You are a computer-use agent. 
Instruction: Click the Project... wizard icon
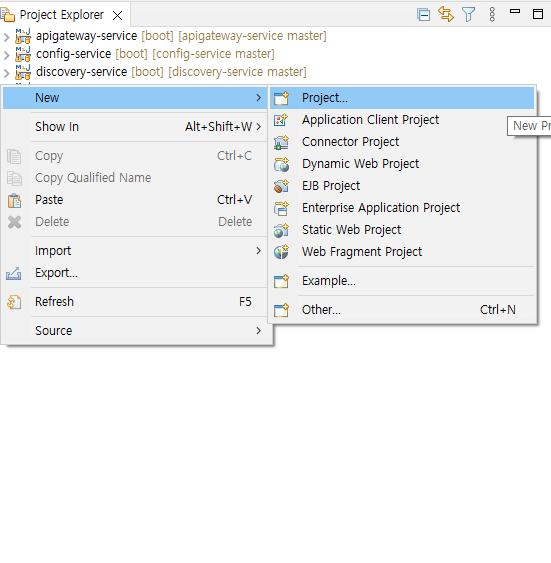tap(281, 98)
